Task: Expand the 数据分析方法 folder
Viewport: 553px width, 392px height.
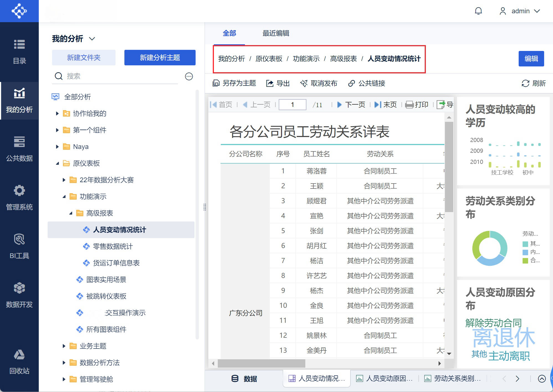Action: tap(64, 363)
